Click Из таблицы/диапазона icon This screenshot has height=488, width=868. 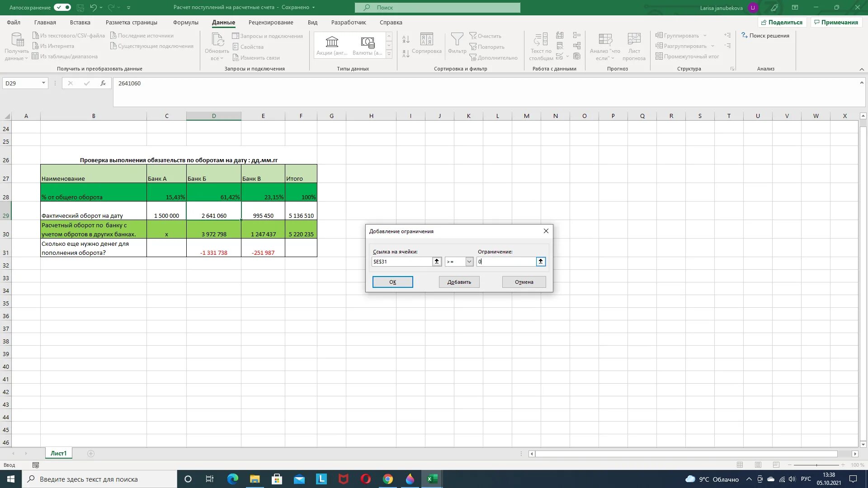pyautogui.click(x=36, y=56)
